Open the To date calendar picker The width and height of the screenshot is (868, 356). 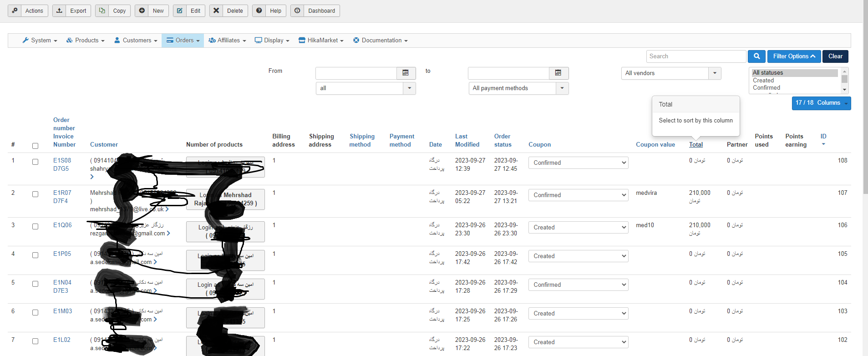pyautogui.click(x=558, y=73)
